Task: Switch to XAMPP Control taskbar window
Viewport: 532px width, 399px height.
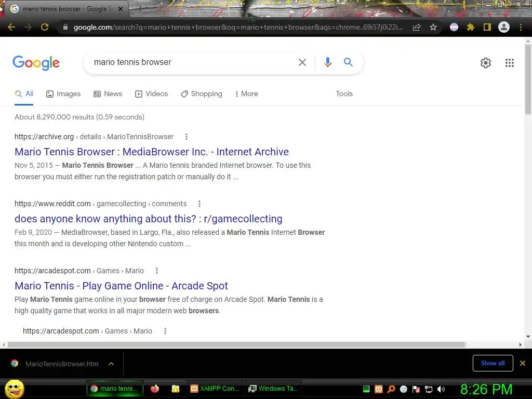Action: (x=215, y=389)
